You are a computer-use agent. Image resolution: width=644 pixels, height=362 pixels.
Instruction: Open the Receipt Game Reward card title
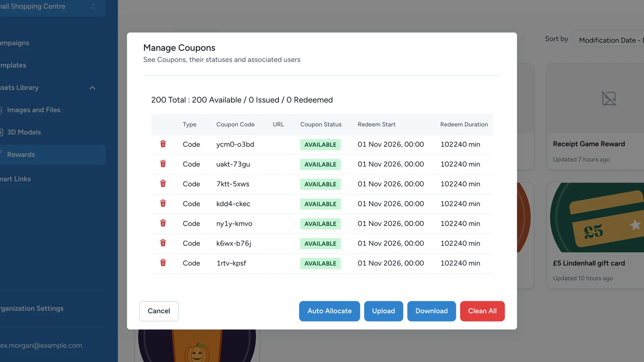[x=589, y=144]
